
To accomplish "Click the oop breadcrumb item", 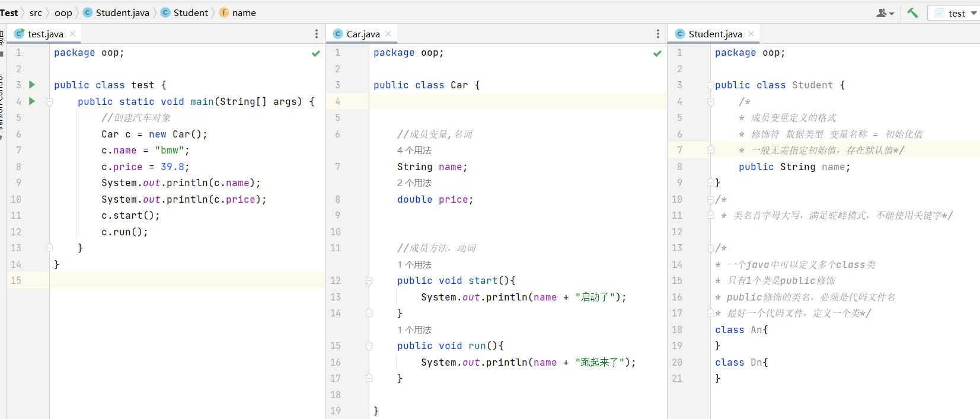I will (63, 12).
